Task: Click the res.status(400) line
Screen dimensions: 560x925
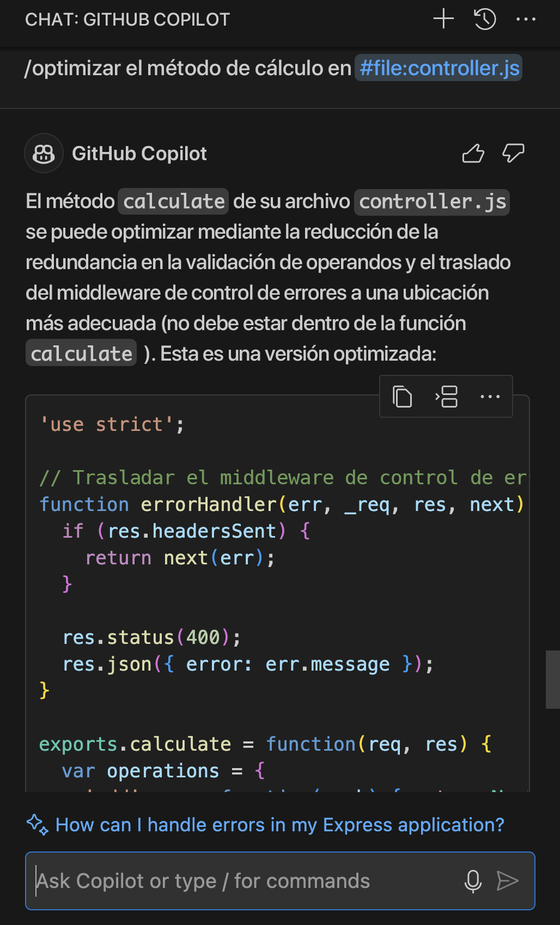Action: [151, 637]
